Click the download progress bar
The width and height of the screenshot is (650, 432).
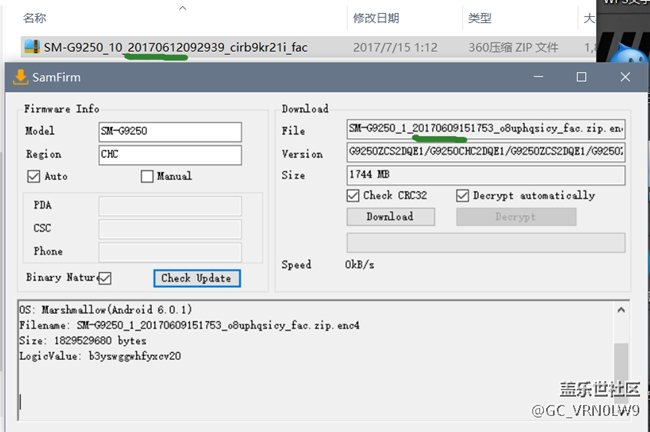point(485,243)
